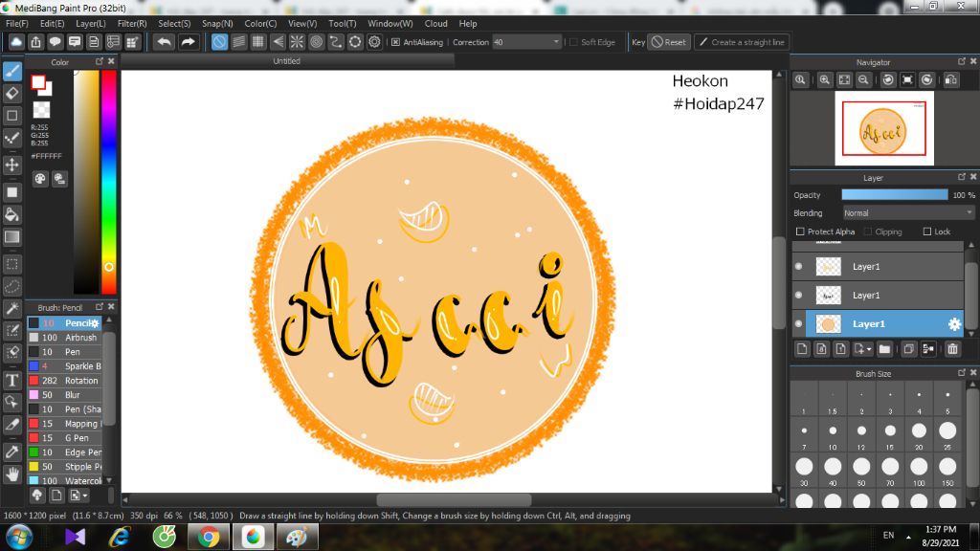Click the rainbow hue bar
The width and height of the screenshot is (980, 551).
109,182
